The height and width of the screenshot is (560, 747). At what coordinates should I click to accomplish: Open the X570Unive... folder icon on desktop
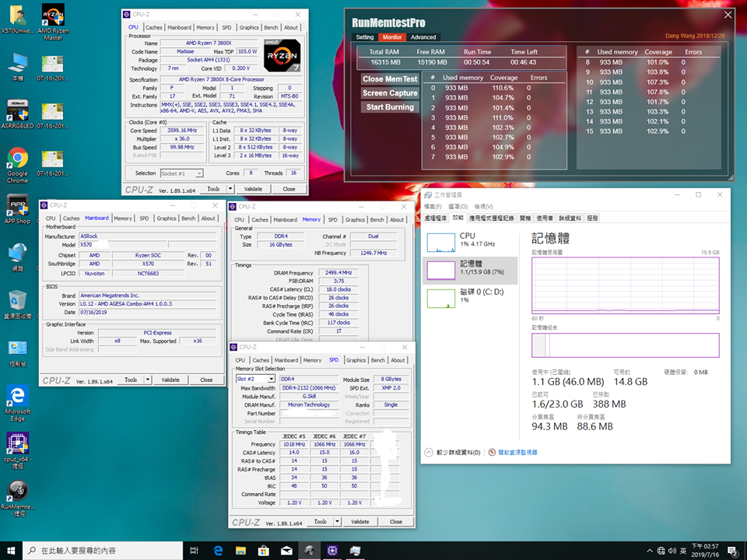pyautogui.click(x=18, y=20)
